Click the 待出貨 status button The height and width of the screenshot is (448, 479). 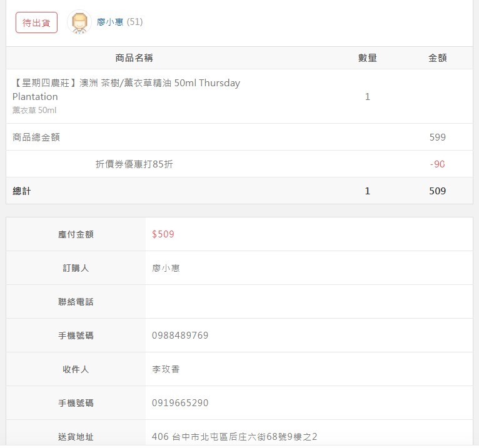36,22
